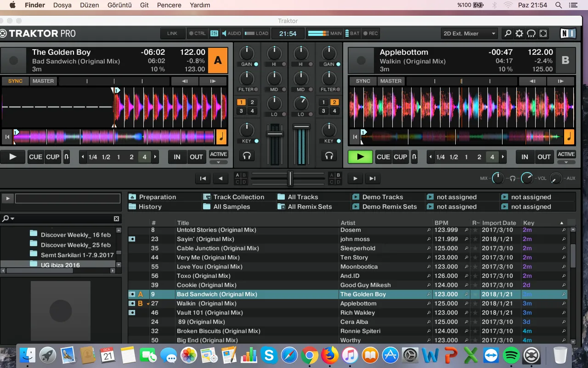Toggle the Cruise mode headphone-loop icon
Image resolution: width=588 pixels, height=368 pixels.
tap(531, 34)
